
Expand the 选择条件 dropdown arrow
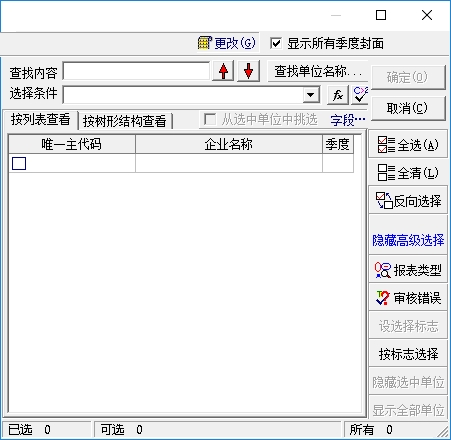tap(311, 95)
